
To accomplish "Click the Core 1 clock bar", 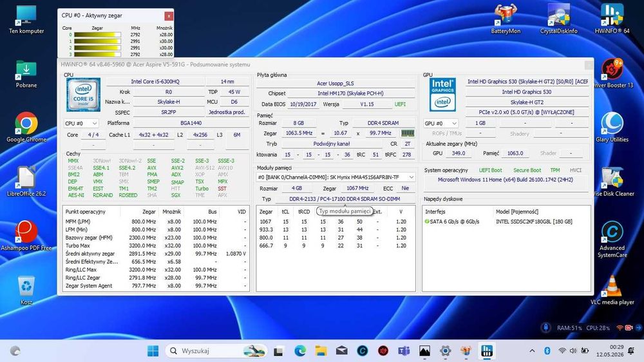I will pos(97,41).
